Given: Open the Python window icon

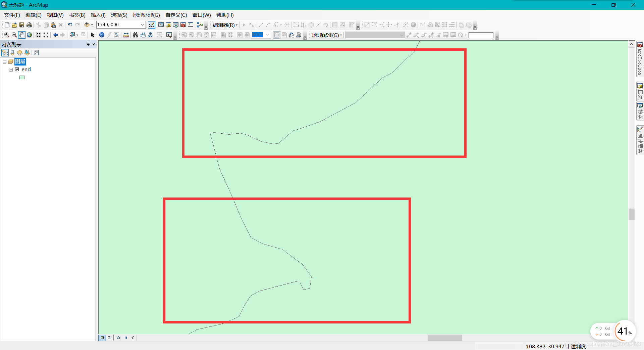Looking at the screenshot, I should point(191,25).
